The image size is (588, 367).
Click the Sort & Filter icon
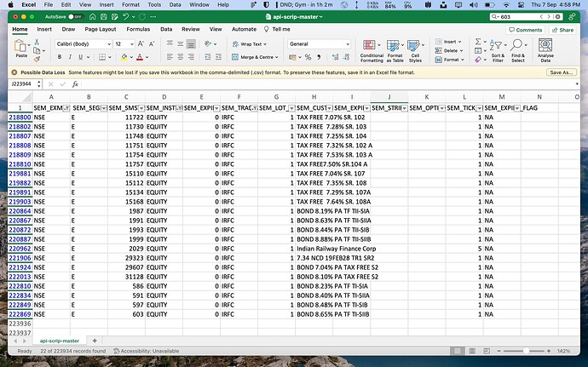tap(498, 49)
